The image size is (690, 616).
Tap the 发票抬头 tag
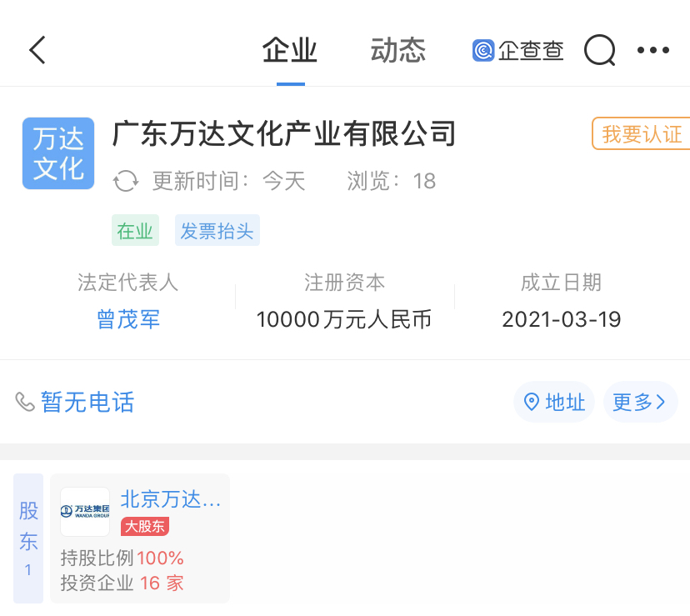(x=217, y=230)
